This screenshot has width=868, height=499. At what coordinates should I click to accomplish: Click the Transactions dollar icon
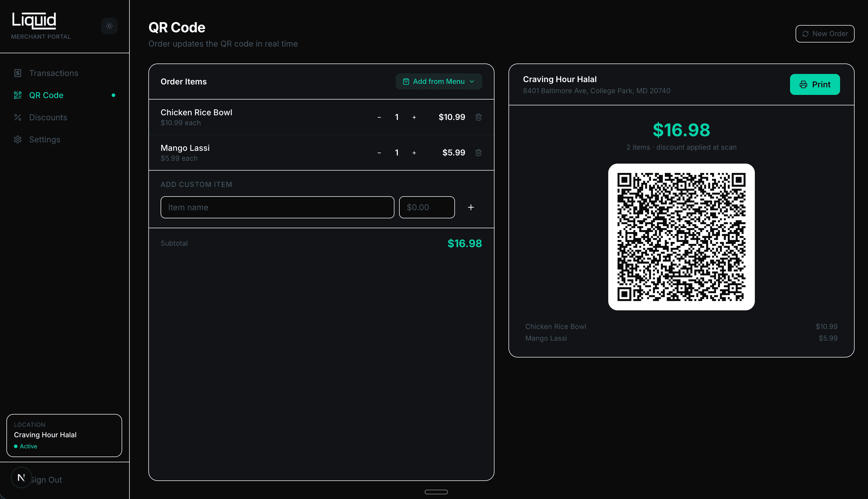point(18,73)
